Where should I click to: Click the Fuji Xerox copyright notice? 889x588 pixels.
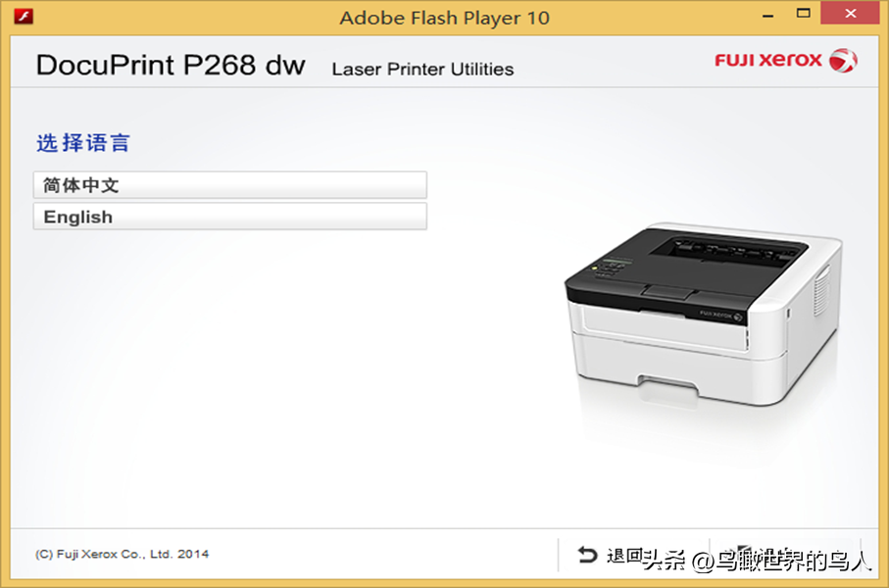coord(122,554)
